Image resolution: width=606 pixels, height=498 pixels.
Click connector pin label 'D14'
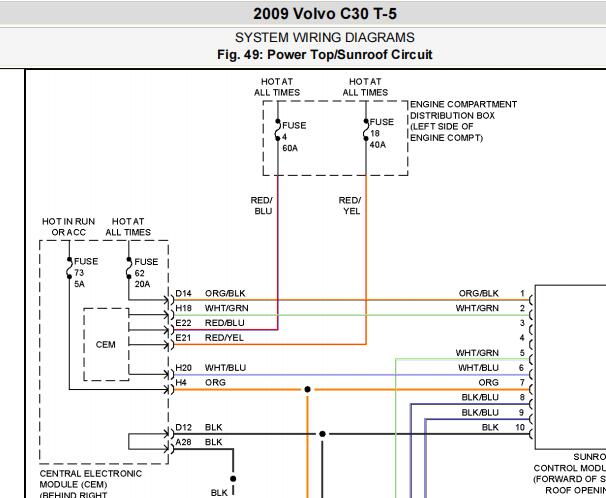[x=183, y=293]
